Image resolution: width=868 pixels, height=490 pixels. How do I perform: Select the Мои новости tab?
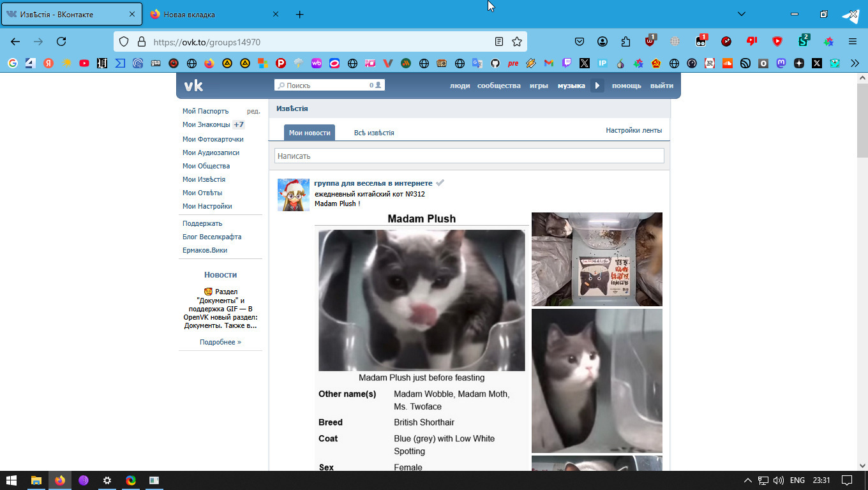pyautogui.click(x=310, y=133)
